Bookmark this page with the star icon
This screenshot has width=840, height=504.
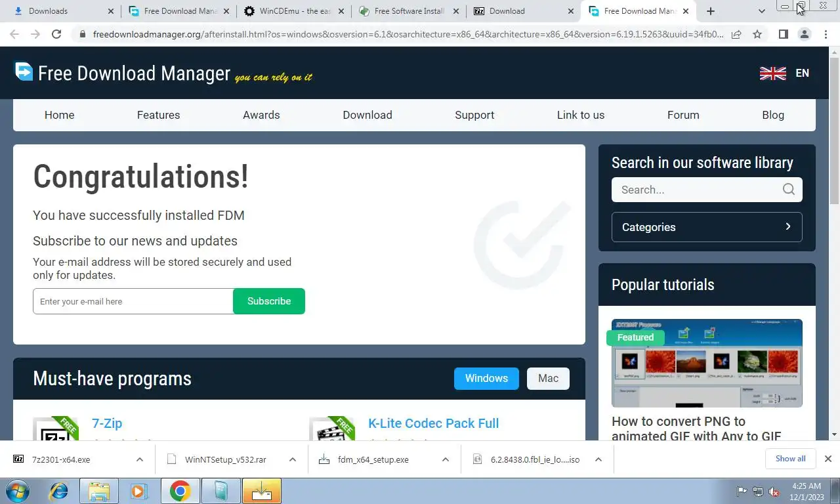757,34
